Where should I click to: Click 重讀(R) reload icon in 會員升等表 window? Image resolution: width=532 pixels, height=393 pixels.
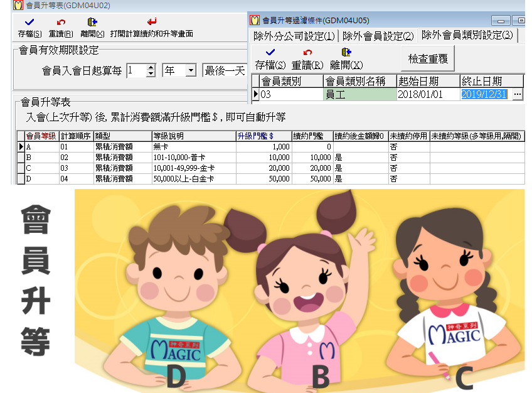tap(61, 23)
